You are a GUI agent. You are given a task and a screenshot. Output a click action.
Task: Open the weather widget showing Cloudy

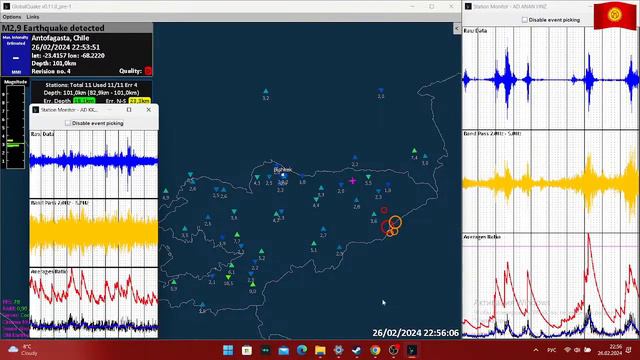(22, 350)
